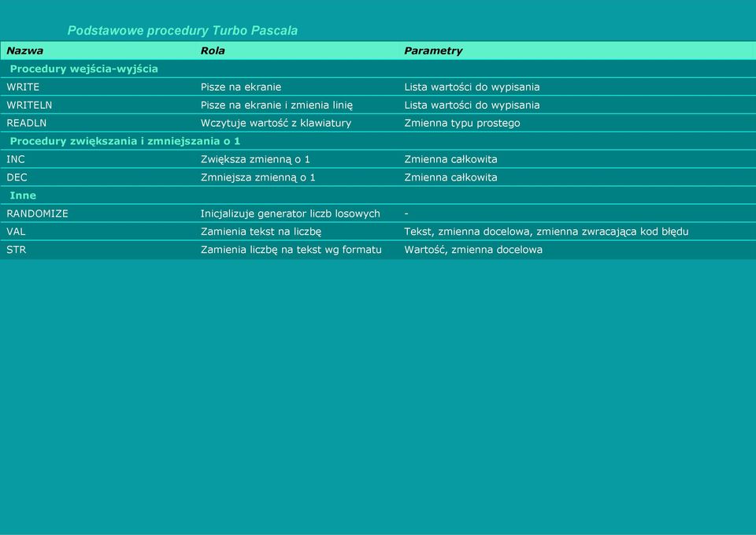
Task: Click the 'Wartość, zmienna docelowa' cell
Action: click(473, 250)
